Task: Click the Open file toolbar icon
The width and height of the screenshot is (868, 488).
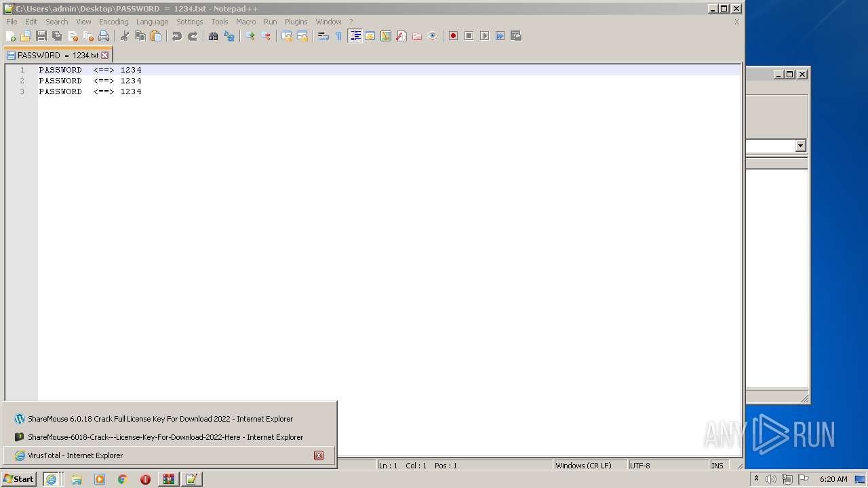Action: coord(26,36)
